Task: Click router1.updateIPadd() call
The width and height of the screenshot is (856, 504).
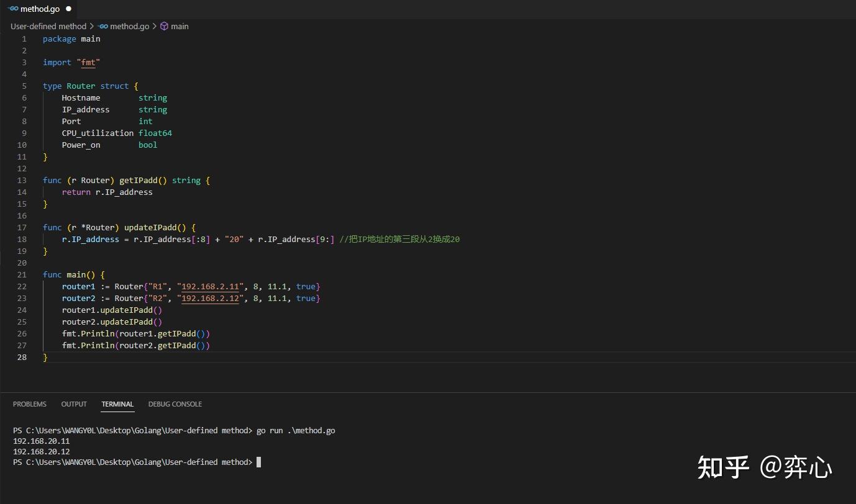Action: tap(112, 310)
